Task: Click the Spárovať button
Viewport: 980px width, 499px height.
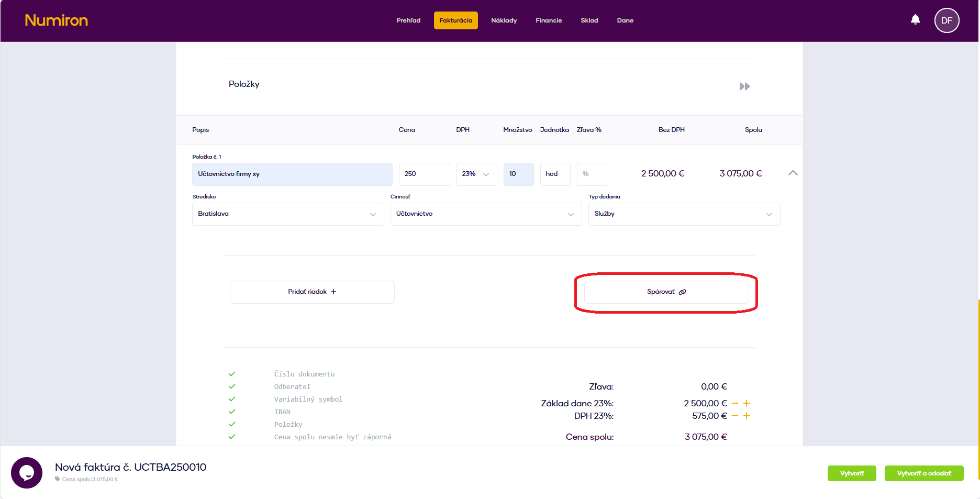Action: (x=666, y=292)
